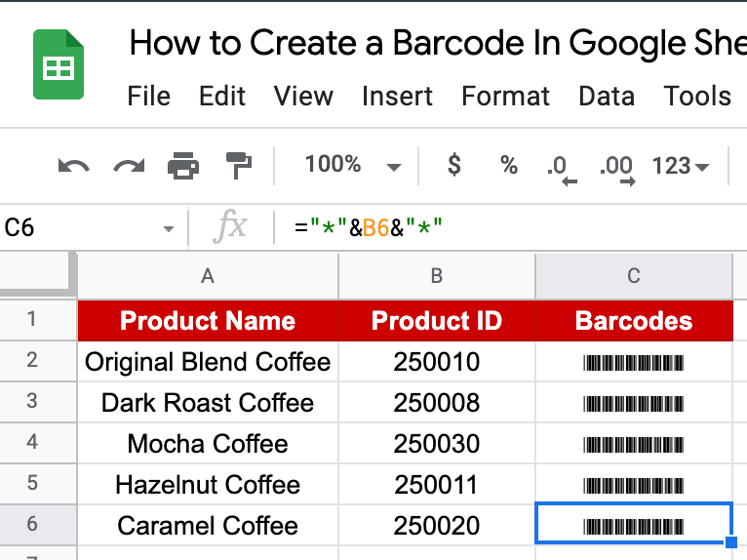
Task: Select row 4 header
Action: click(38, 443)
